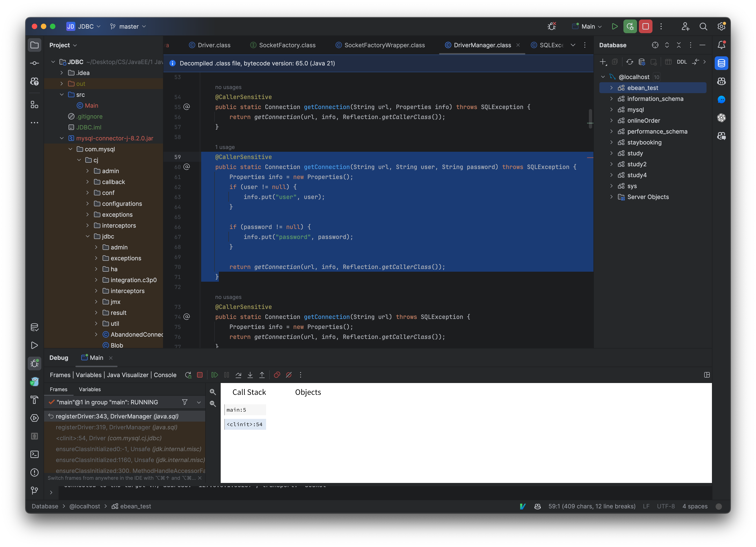The width and height of the screenshot is (756, 547).
Task: Click the Mute Breakpoints icon
Action: click(x=289, y=375)
